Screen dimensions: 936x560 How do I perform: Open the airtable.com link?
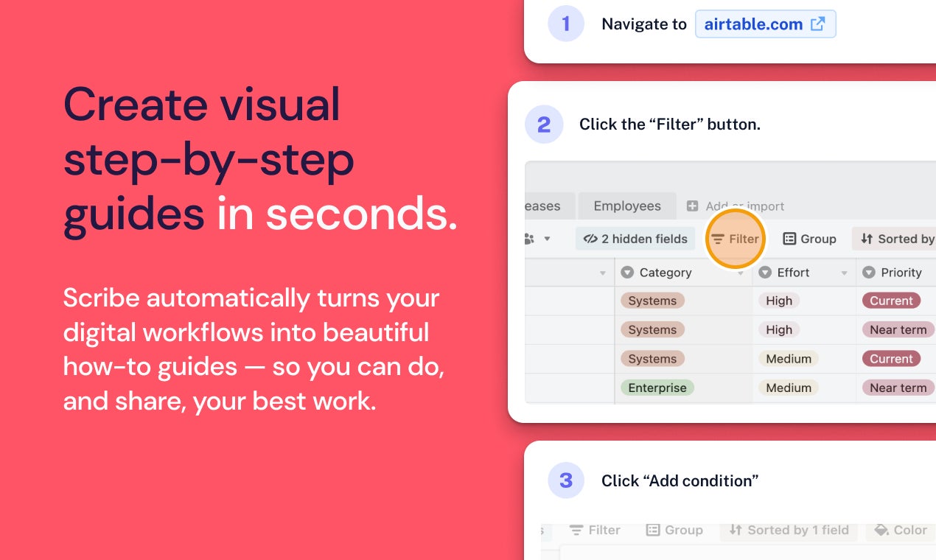point(765,24)
